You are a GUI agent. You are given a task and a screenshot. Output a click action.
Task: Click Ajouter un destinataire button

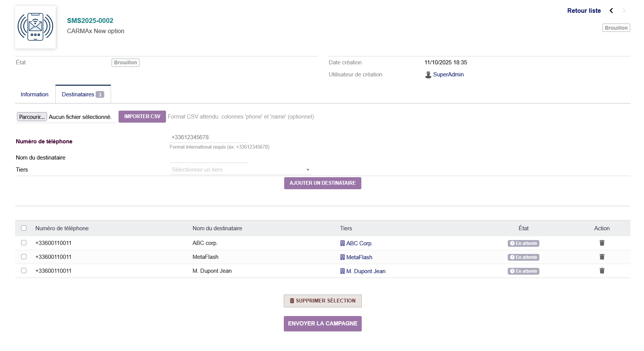323,183
